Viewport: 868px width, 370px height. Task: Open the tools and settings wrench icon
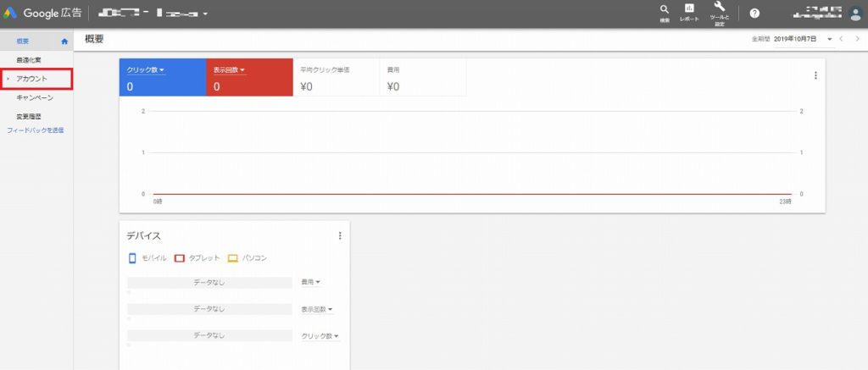pyautogui.click(x=720, y=7)
